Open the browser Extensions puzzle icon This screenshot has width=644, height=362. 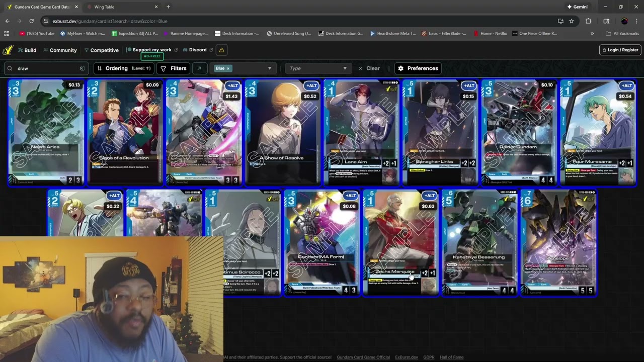(x=588, y=21)
